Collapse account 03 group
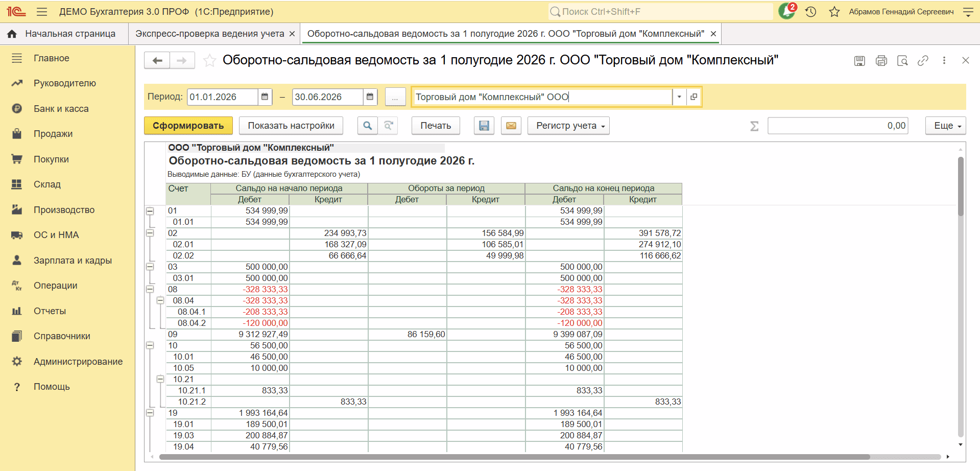The height and width of the screenshot is (471, 980). tap(150, 267)
